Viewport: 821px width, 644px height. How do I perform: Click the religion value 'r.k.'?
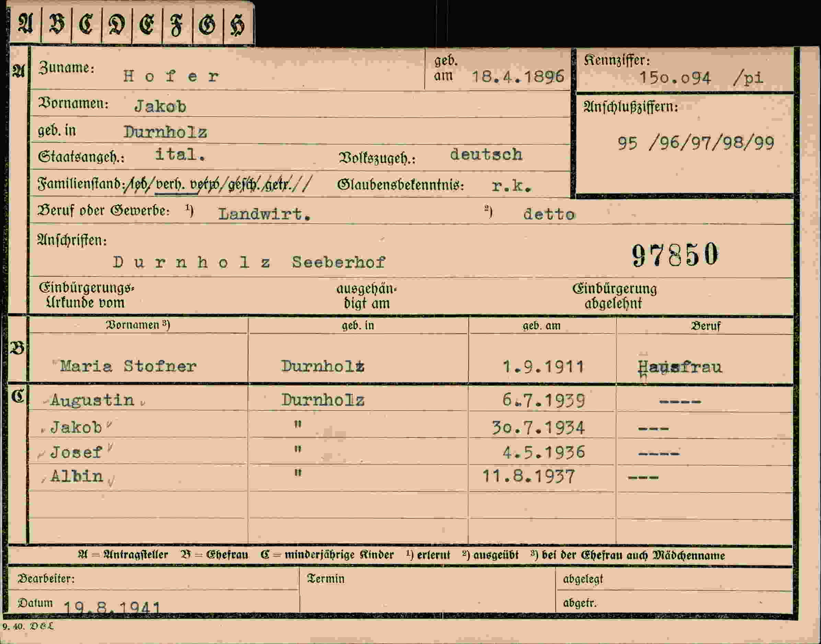click(x=511, y=185)
